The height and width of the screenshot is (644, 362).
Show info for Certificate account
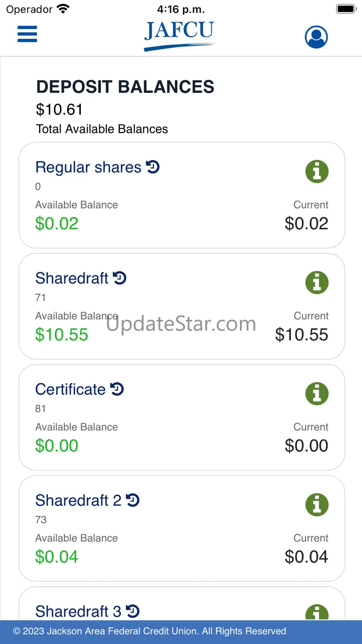click(317, 394)
